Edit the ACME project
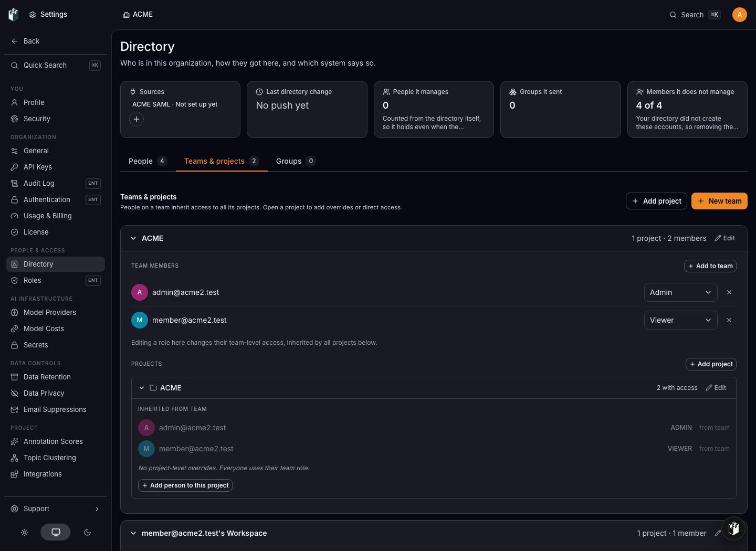756x551 pixels. (716, 388)
